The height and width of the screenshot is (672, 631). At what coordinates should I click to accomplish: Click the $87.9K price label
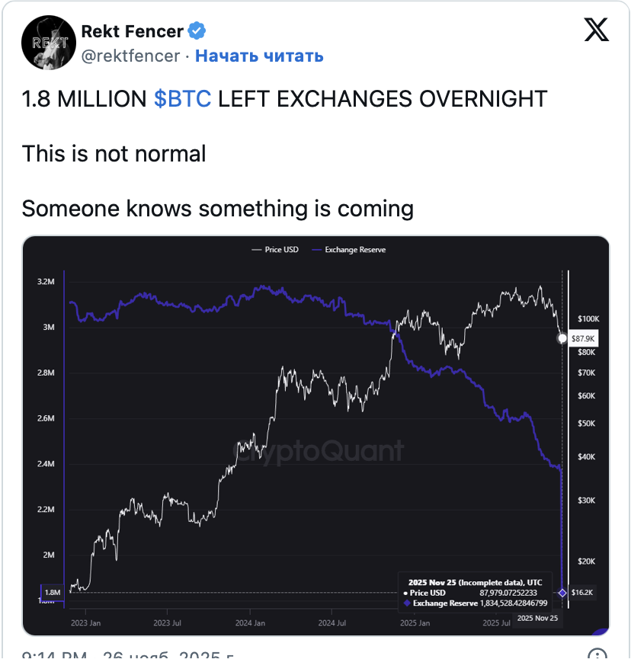(x=583, y=339)
